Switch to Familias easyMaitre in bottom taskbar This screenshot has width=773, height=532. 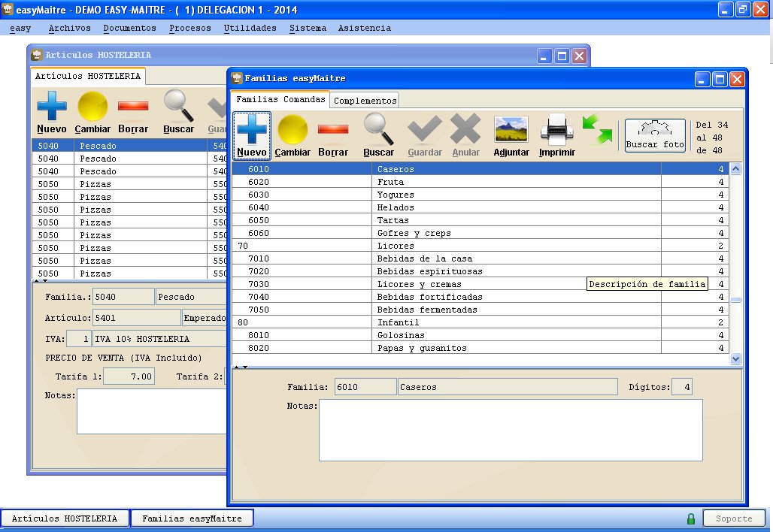[x=192, y=518]
